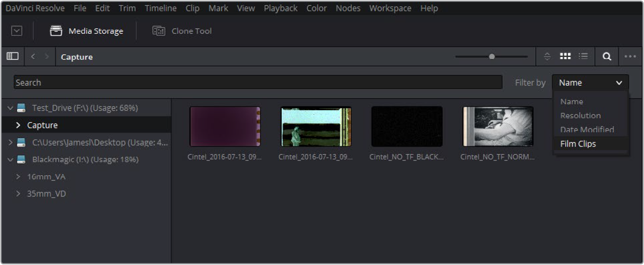644x265 pixels.
Task: Select the Cintel_NO_TF_BLACK thumbnail
Action: (x=407, y=126)
